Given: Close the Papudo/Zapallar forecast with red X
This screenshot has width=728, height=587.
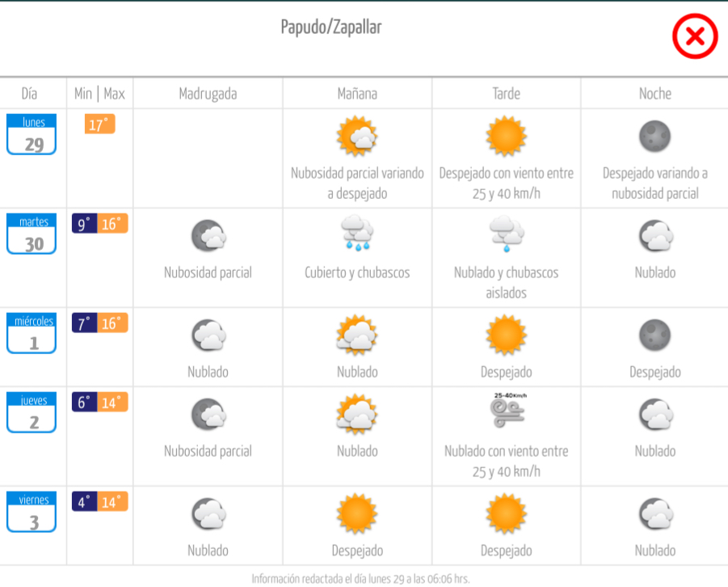Looking at the screenshot, I should [695, 36].
